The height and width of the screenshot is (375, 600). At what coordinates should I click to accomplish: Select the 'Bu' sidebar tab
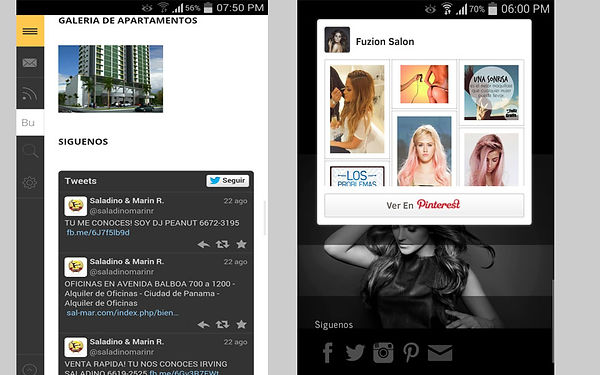30,122
